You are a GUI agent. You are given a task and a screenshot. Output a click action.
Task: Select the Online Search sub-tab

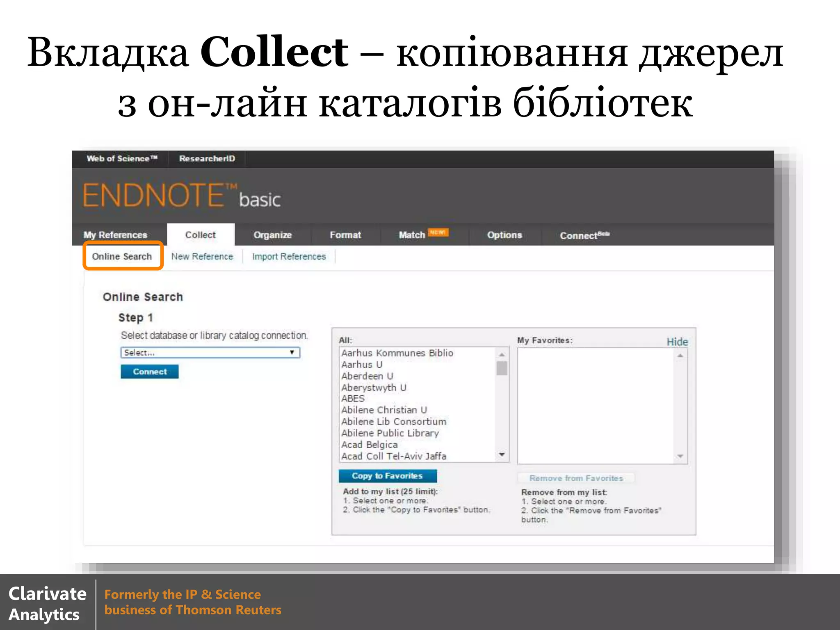click(122, 256)
